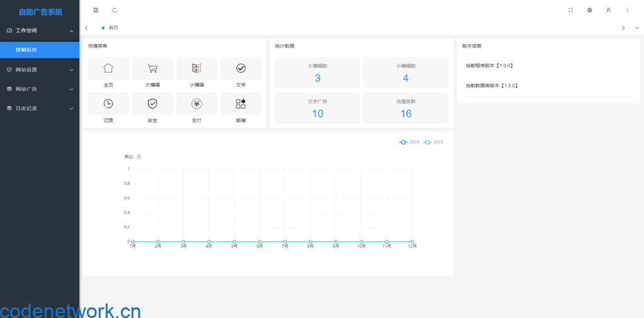Viewport: 644px width, 318px height.
Task: Open the 充值条数 statistics card
Action: click(406, 107)
